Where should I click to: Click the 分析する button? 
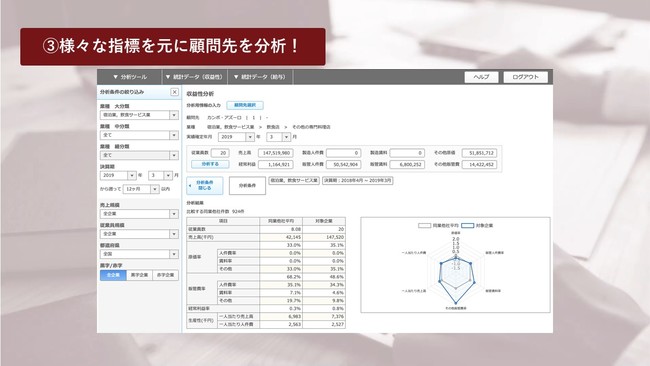(210, 164)
